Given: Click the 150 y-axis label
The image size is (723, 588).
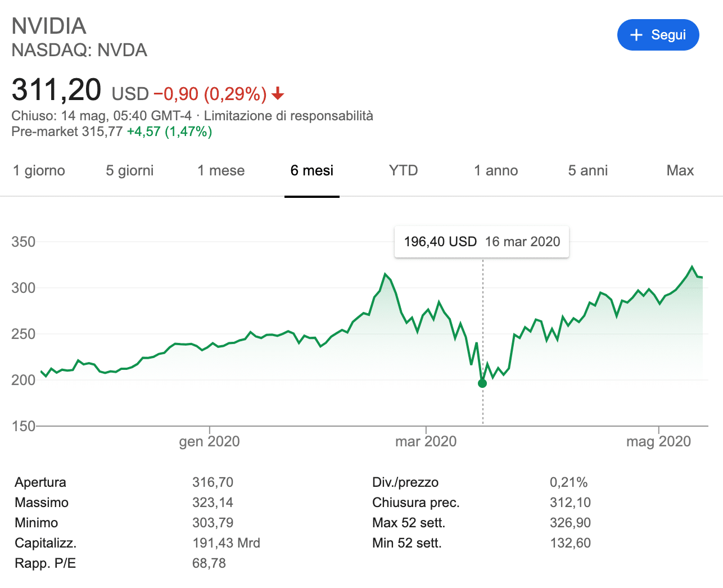Looking at the screenshot, I should pos(24,426).
